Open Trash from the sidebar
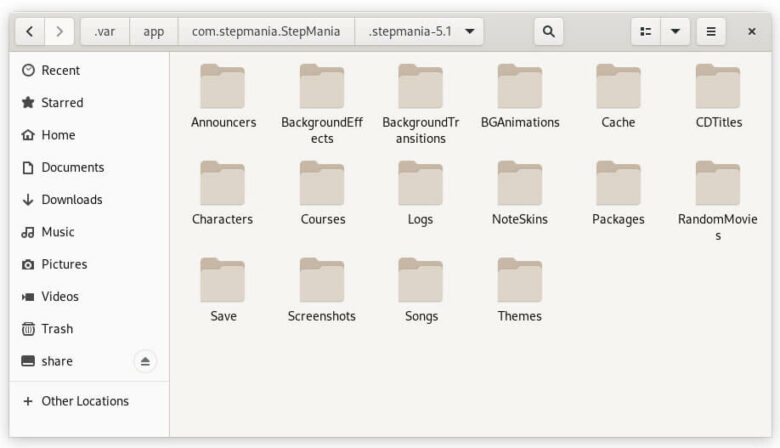Image resolution: width=780 pixels, height=448 pixels. [x=56, y=329]
